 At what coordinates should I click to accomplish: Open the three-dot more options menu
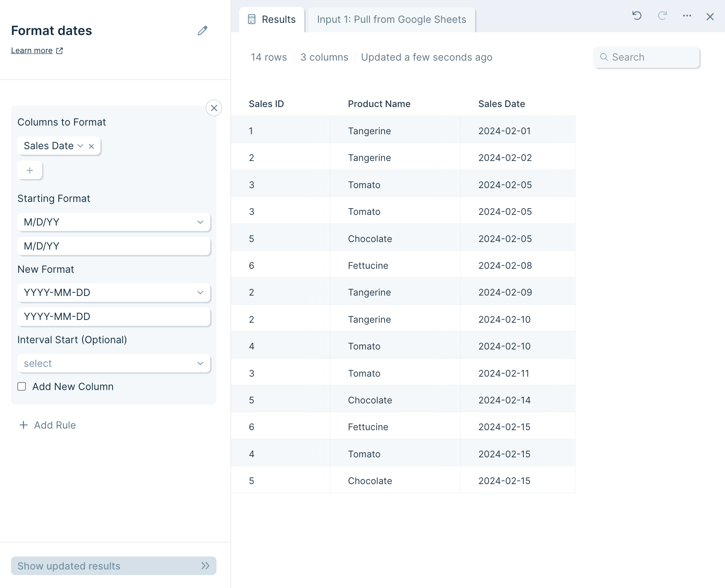(x=687, y=16)
